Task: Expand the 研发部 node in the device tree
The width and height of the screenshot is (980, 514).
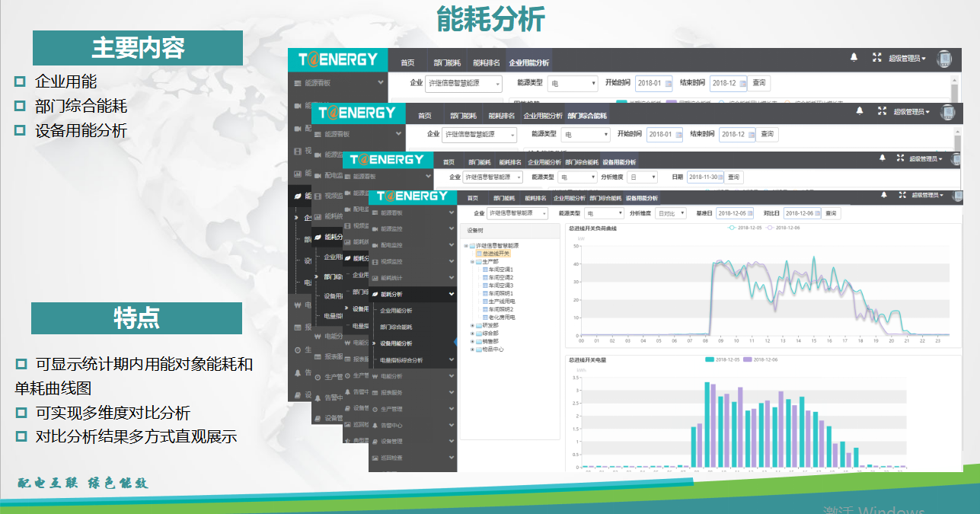Action: [x=472, y=326]
